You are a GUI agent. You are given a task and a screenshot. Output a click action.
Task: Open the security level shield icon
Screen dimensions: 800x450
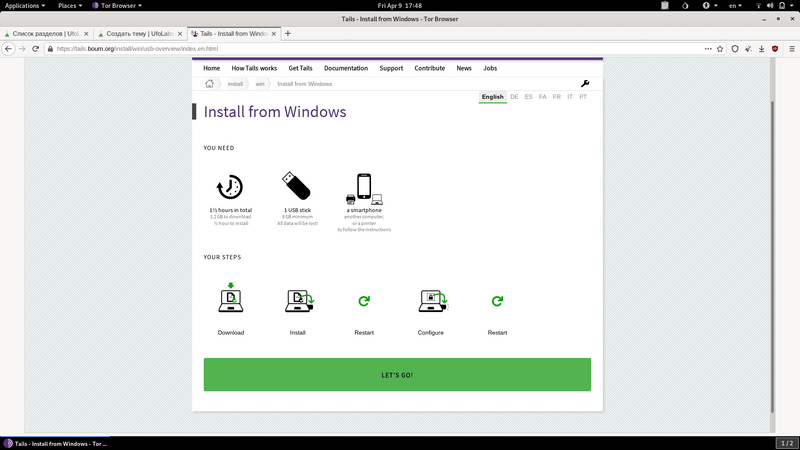pos(735,48)
